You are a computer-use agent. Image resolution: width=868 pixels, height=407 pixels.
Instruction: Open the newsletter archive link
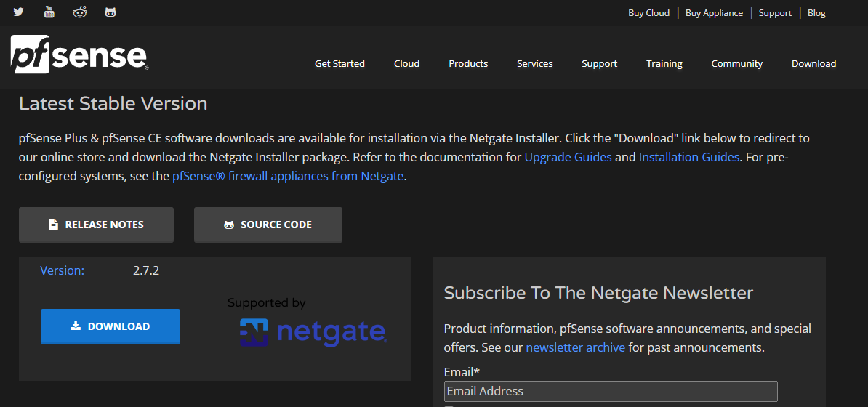(576, 348)
